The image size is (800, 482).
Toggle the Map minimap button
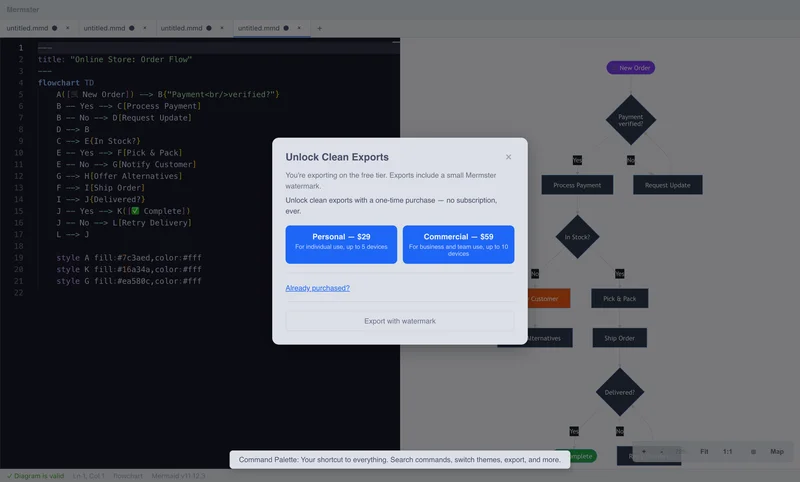(x=777, y=451)
